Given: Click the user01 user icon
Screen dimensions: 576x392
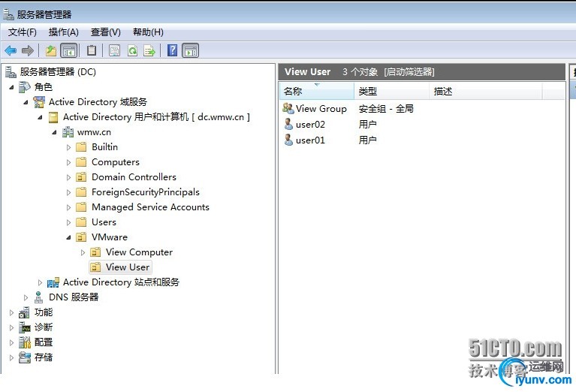Looking at the screenshot, I should (x=288, y=140).
